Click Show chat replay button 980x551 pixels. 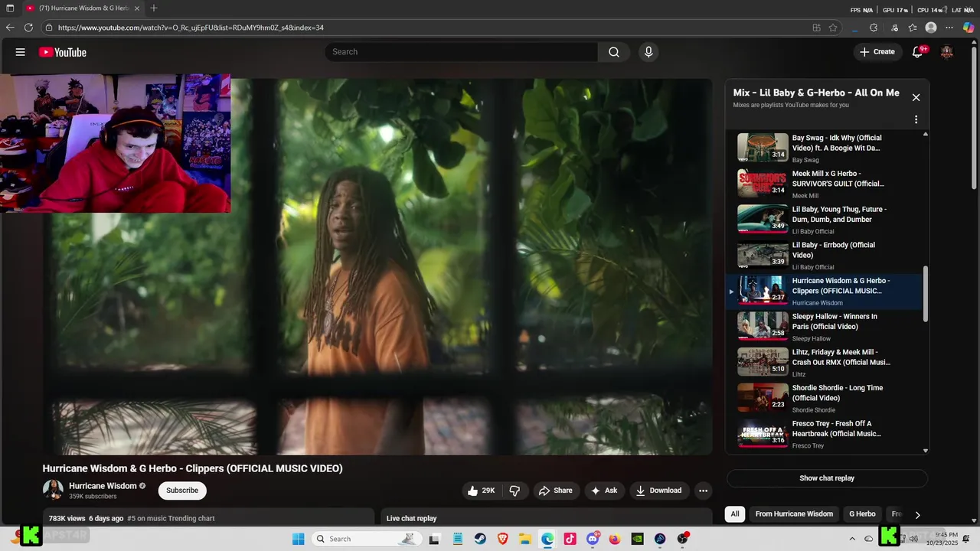pos(827,478)
